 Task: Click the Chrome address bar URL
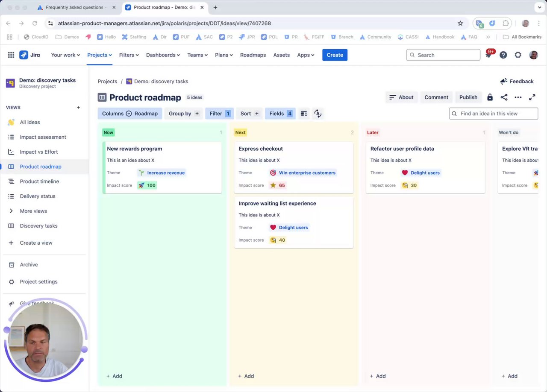pos(165,23)
